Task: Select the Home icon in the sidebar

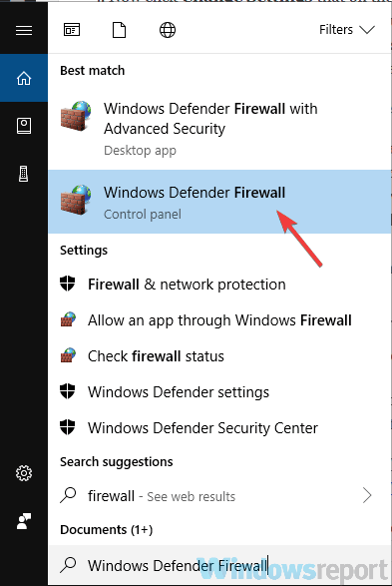Action: 24,78
